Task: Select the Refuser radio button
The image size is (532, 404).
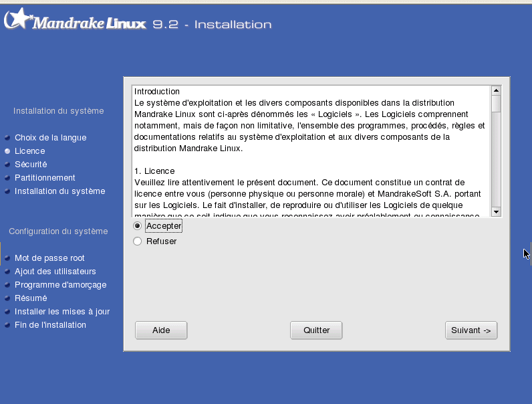Action: pyautogui.click(x=138, y=241)
